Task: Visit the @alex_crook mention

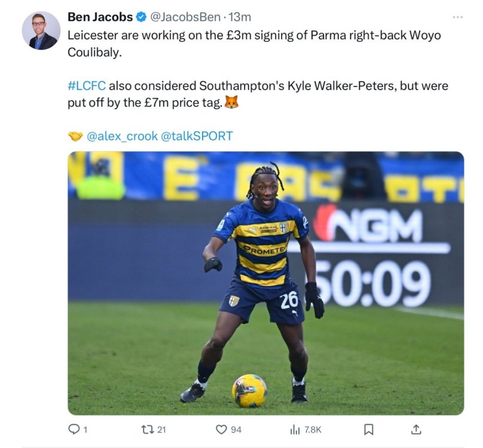Action: pos(123,136)
